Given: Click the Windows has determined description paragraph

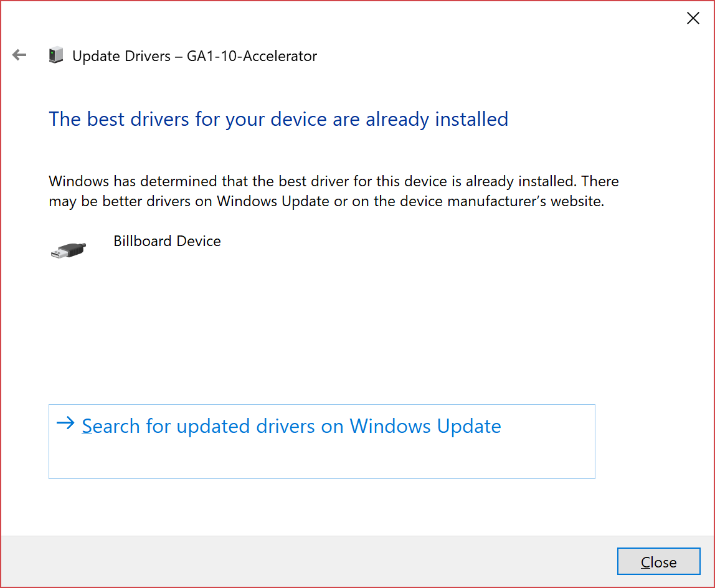Looking at the screenshot, I should 334,191.
